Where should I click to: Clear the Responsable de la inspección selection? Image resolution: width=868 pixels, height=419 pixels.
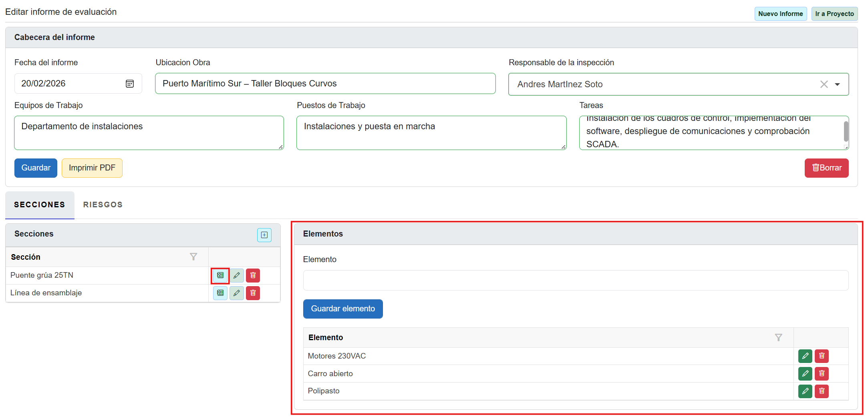(824, 84)
